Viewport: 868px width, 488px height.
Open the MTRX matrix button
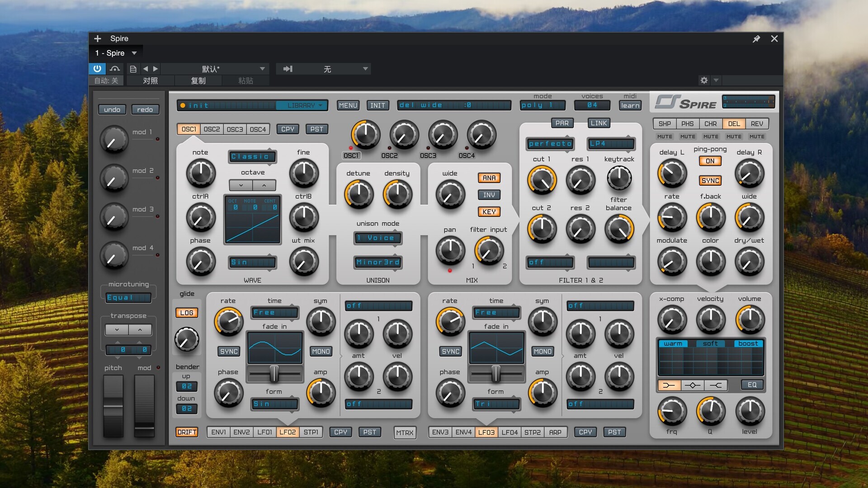(x=405, y=432)
